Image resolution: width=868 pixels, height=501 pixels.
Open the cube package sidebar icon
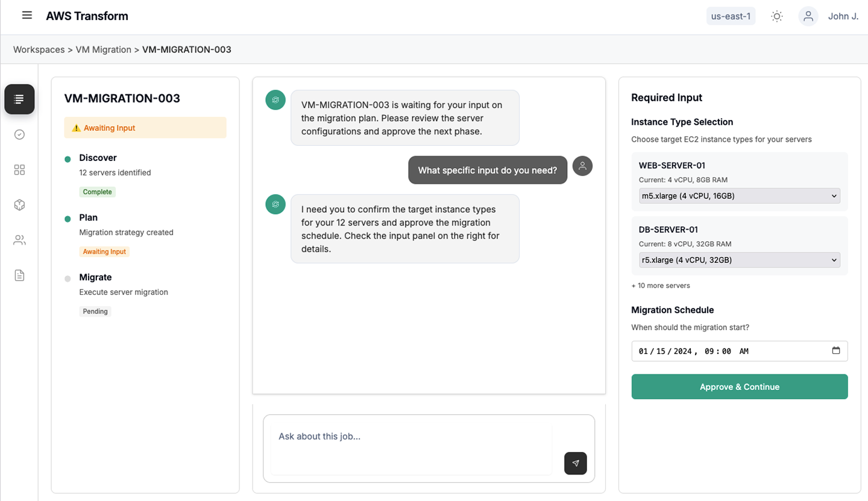click(19, 205)
